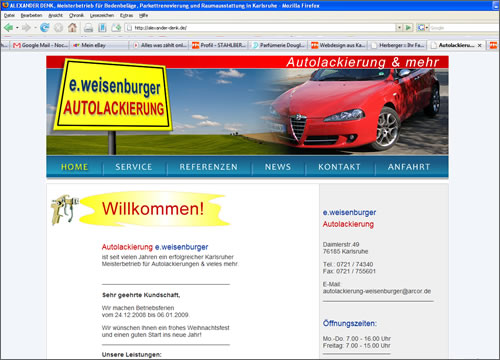Click into the Google search box
500x360 pixels.
[463, 28]
